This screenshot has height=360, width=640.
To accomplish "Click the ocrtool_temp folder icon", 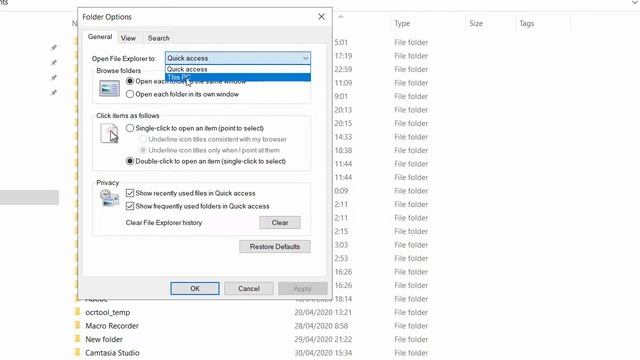I will coord(78,312).
